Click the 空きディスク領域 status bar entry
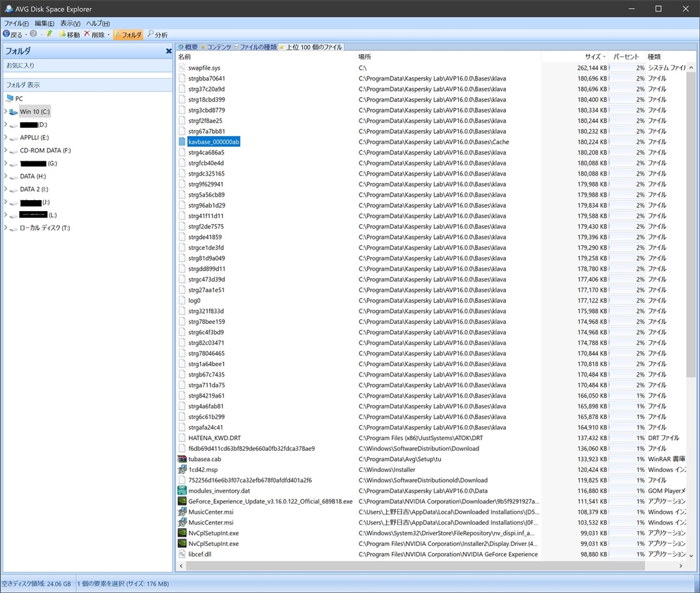Screen dimensions: 700x593 click(36, 583)
